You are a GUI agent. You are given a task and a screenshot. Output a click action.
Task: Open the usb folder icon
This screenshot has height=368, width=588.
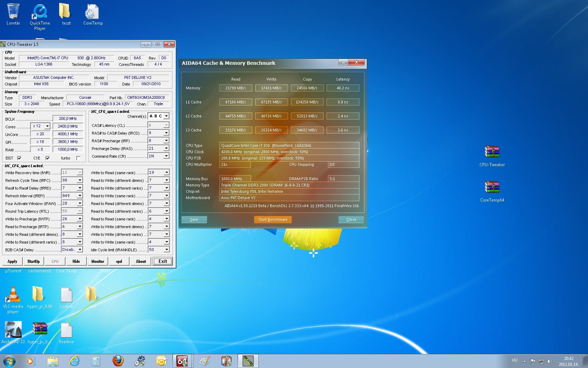click(x=92, y=298)
